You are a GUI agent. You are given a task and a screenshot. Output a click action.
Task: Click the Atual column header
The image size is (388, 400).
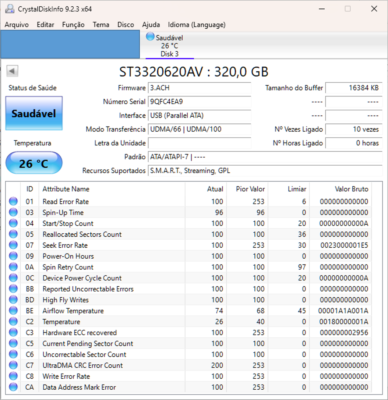215,189
